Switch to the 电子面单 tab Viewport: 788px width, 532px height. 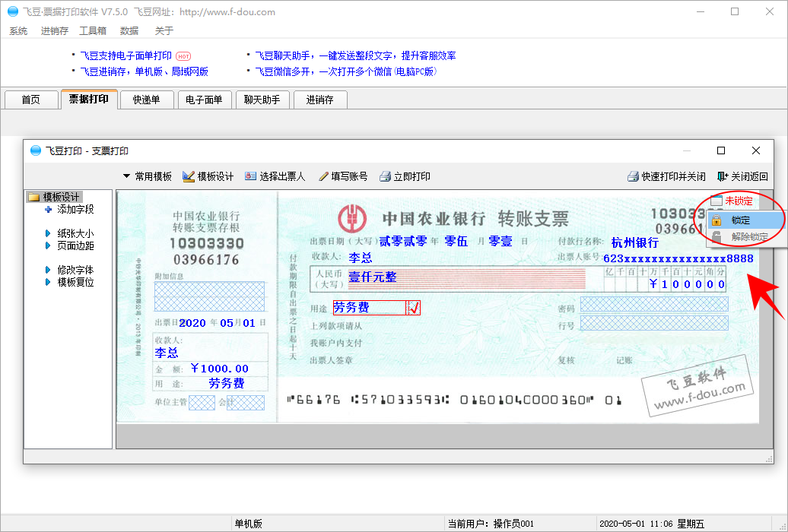click(x=204, y=100)
